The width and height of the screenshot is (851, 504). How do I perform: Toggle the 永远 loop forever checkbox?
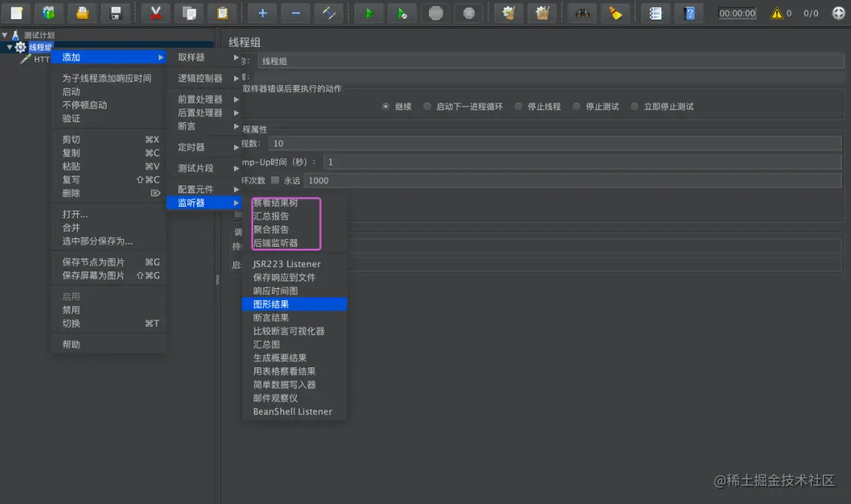[x=275, y=180]
